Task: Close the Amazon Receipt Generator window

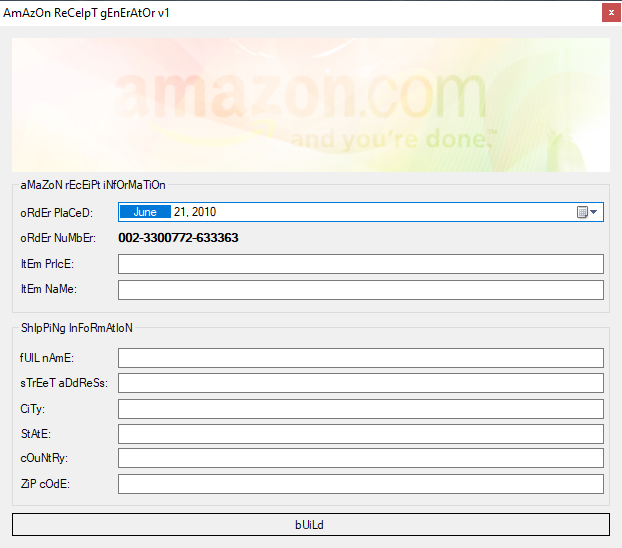Action: [609, 13]
